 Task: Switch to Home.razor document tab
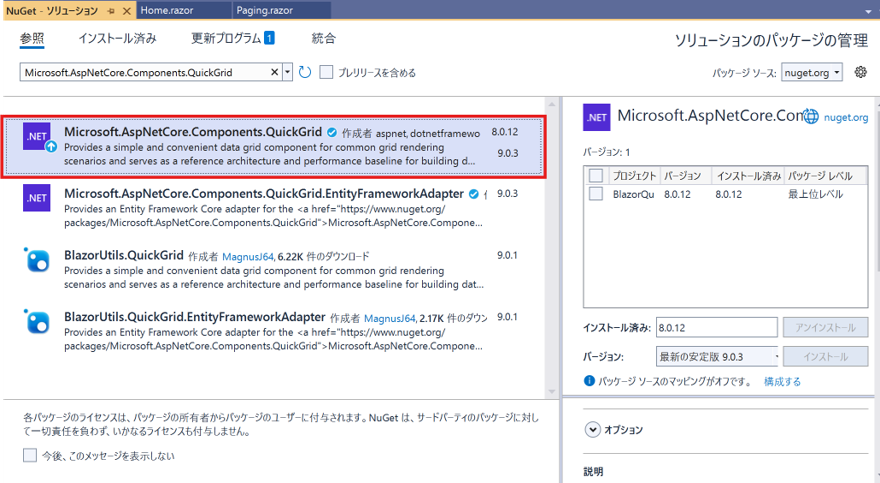pos(167,10)
